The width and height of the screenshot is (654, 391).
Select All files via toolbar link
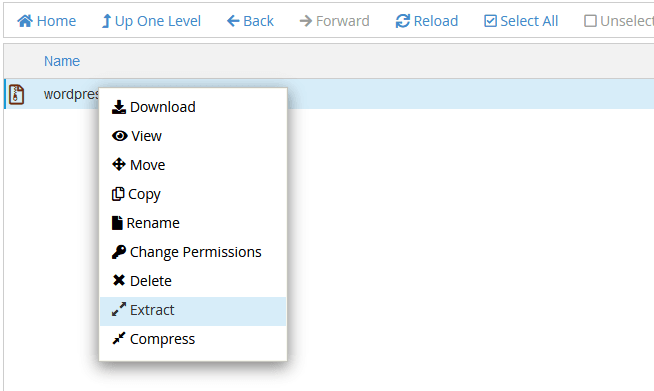coord(521,21)
